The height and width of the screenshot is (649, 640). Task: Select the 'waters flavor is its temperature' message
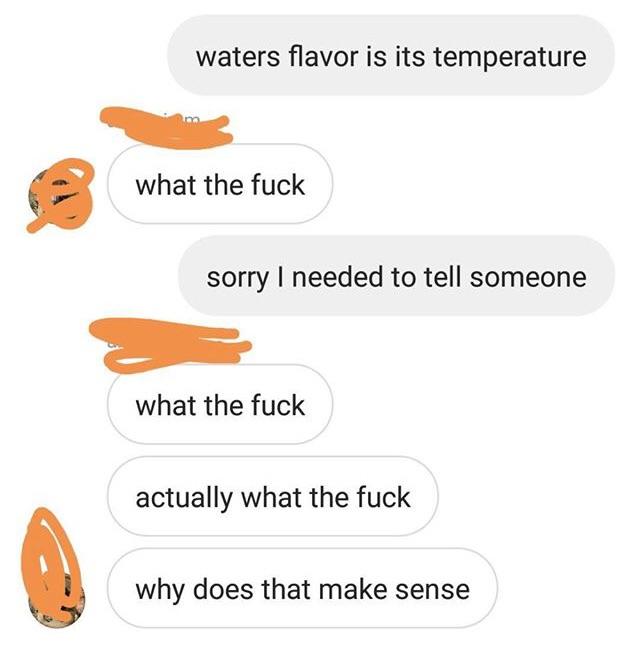tap(391, 56)
